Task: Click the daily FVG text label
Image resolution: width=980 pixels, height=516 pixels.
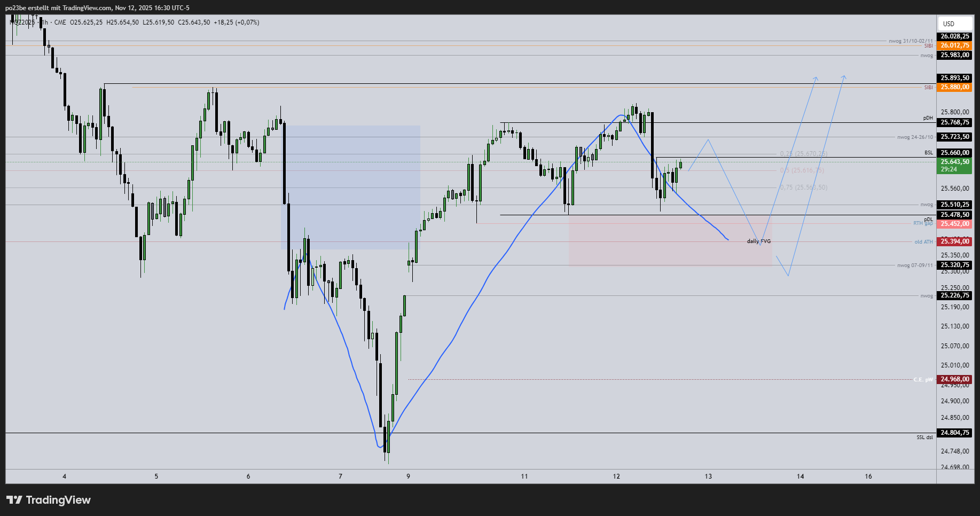Action: pyautogui.click(x=758, y=241)
